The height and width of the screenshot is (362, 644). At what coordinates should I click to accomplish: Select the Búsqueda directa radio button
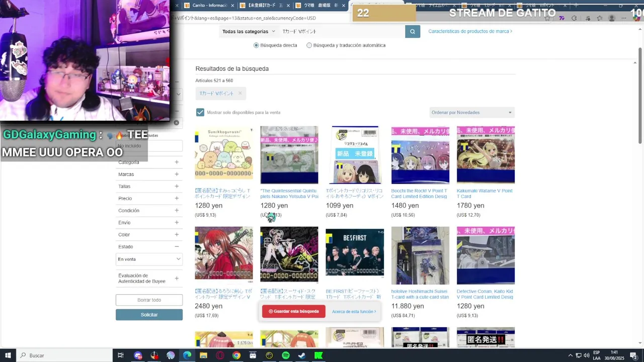point(256,45)
